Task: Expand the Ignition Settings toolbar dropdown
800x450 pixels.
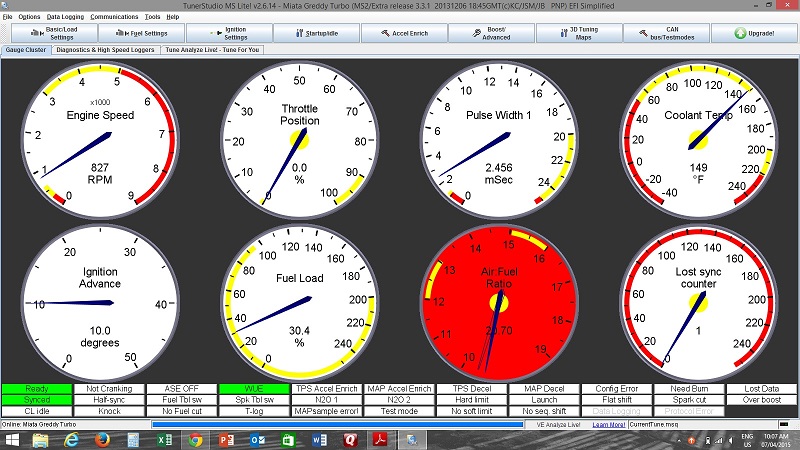Action: (x=235, y=33)
